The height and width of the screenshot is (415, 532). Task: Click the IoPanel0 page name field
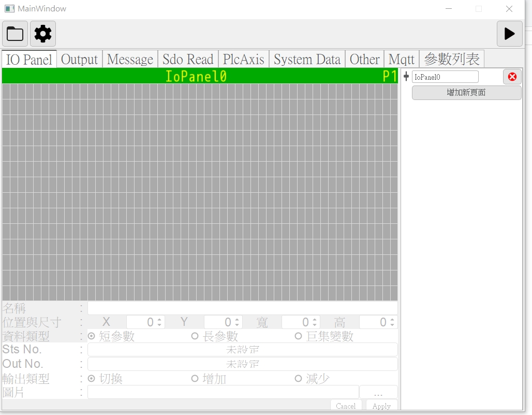(x=445, y=77)
